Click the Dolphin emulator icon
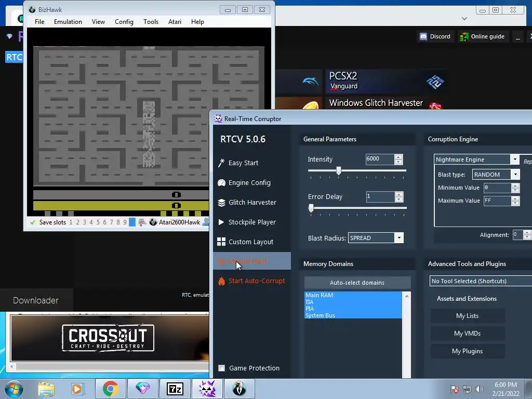Screen dimensions: 532x399 pos(311,81)
